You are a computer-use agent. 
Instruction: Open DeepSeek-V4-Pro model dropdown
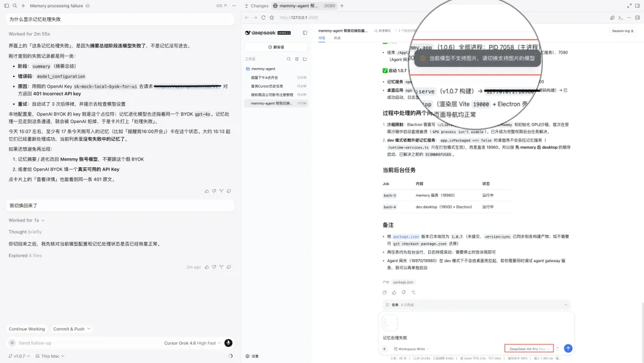[x=529, y=349]
